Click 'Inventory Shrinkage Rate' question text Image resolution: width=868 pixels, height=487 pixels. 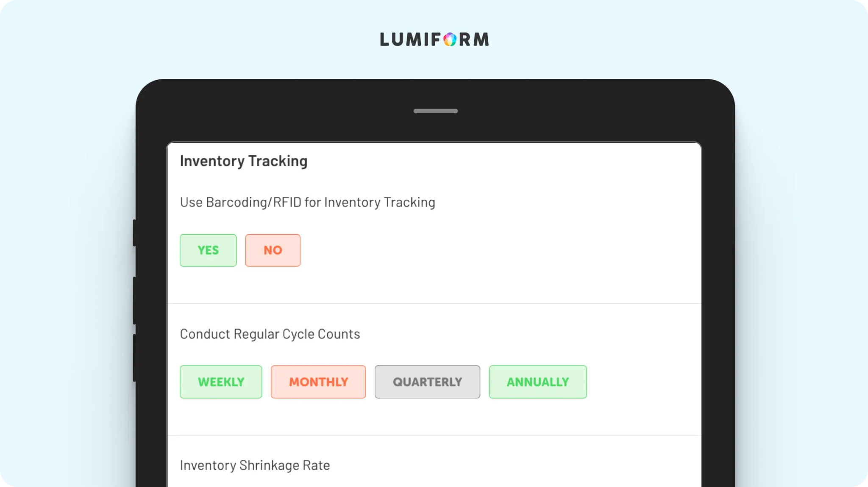[255, 465]
